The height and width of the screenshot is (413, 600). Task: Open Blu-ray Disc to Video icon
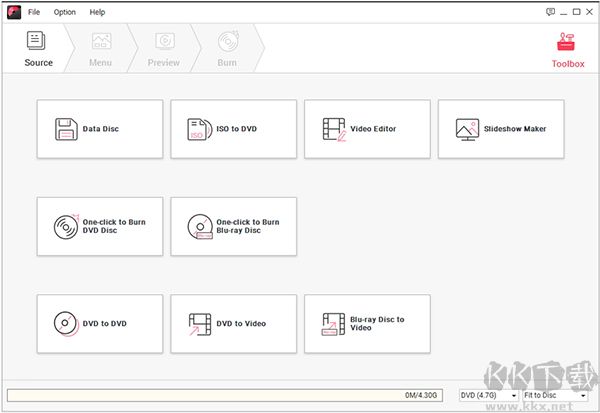(333, 324)
